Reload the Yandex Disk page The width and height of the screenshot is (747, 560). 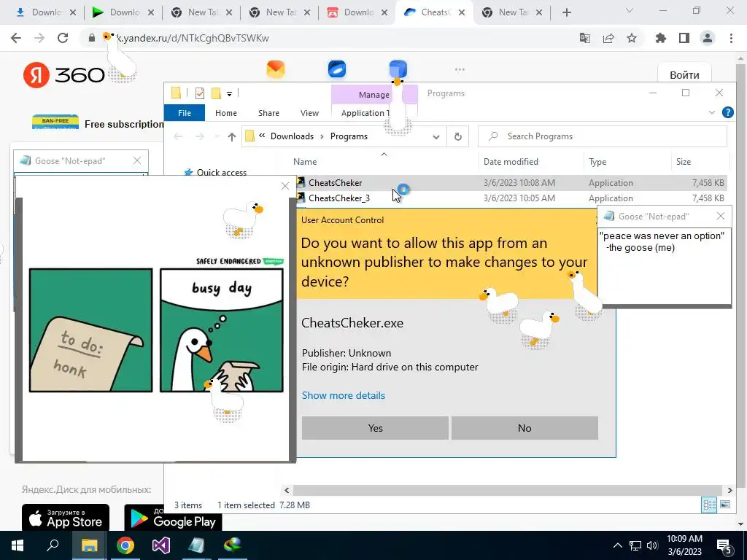63,38
